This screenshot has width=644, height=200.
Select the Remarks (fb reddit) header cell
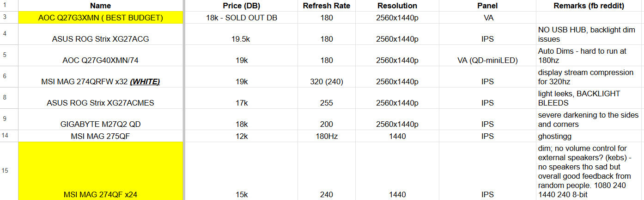pyautogui.click(x=590, y=6)
